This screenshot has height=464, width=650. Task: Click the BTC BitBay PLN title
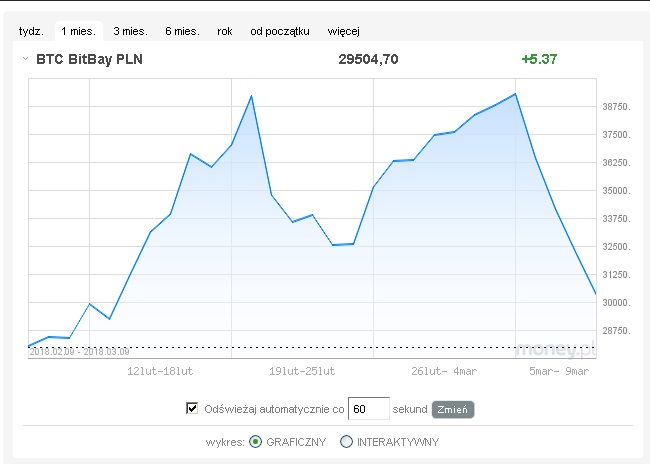[90, 59]
